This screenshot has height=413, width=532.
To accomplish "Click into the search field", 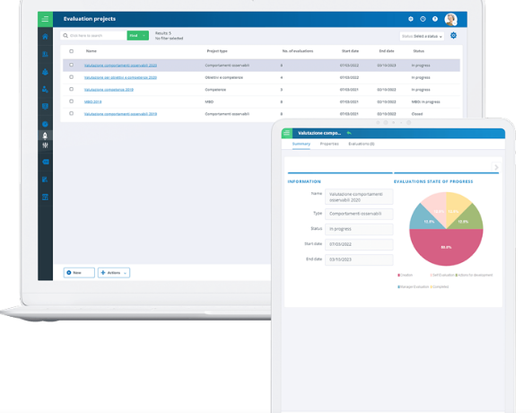I will [93, 35].
